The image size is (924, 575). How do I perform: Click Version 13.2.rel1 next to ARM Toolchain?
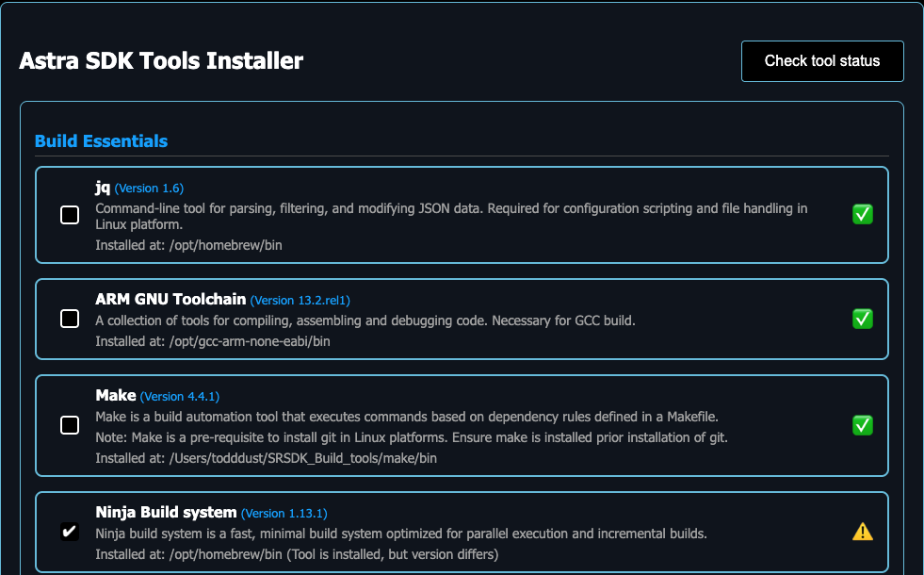(x=300, y=300)
